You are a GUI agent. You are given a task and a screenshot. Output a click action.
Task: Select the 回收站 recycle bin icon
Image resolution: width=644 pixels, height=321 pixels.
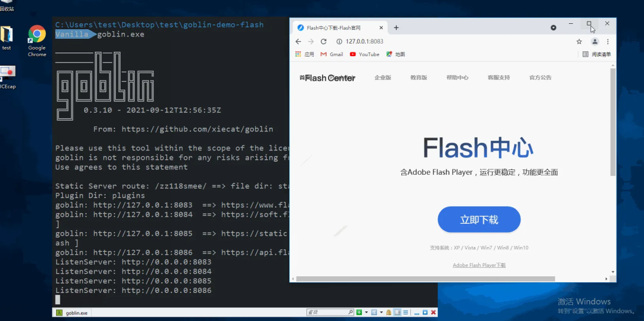click(7, 6)
